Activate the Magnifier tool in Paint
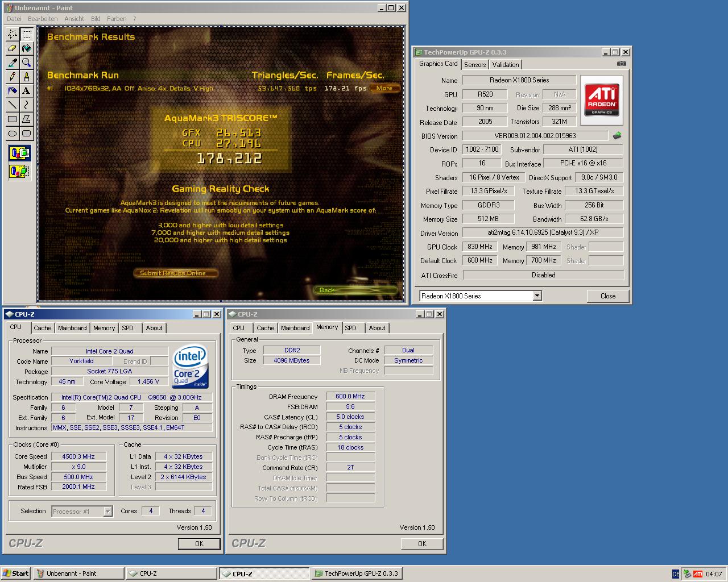728x582 pixels. coord(26,63)
